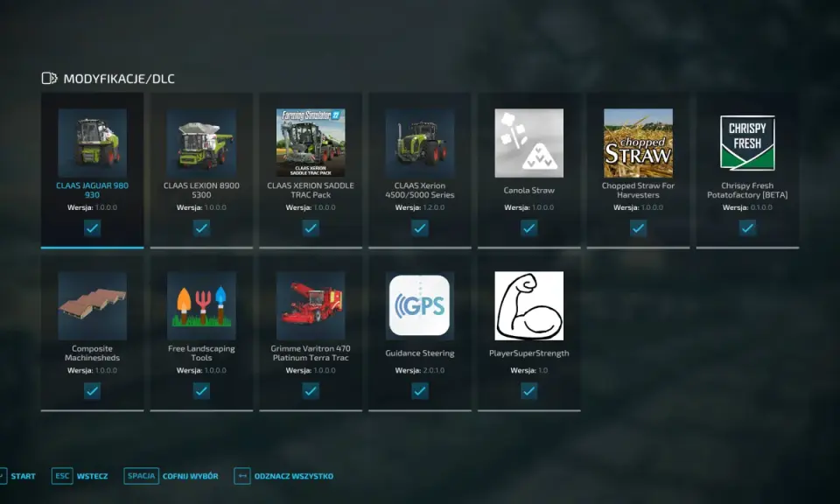The width and height of the screenshot is (840, 504).
Task: Click the Composite Machinesheds image
Action: (92, 306)
